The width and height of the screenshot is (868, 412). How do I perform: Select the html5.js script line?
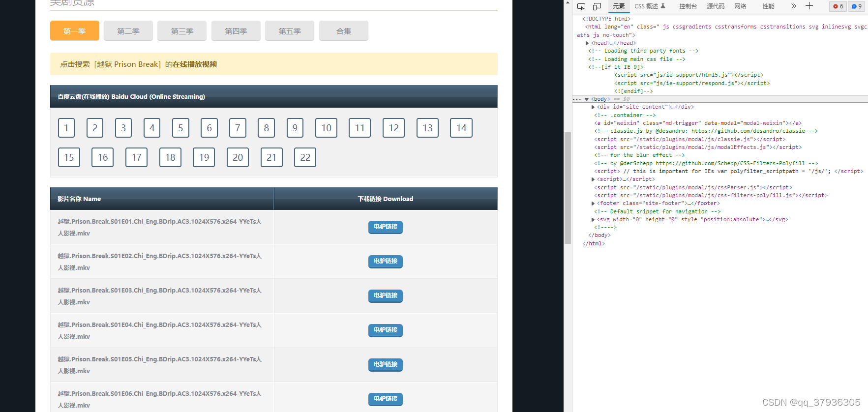click(688, 75)
